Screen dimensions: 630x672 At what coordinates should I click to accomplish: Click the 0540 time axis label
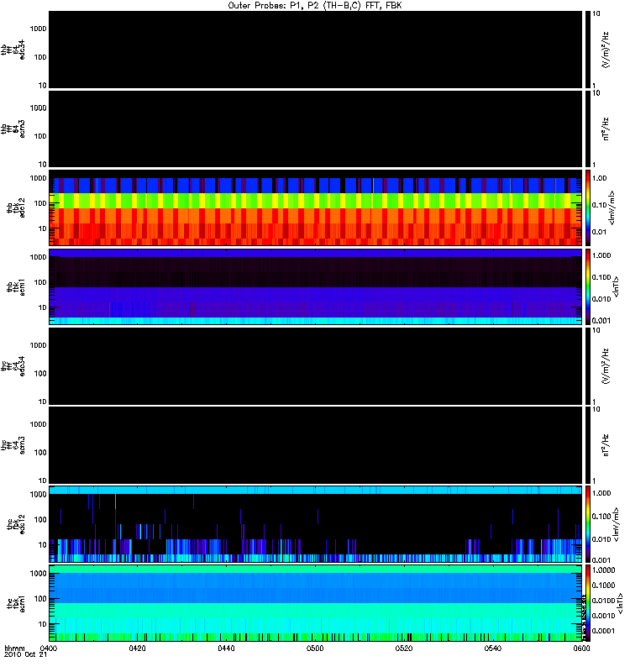point(492,648)
